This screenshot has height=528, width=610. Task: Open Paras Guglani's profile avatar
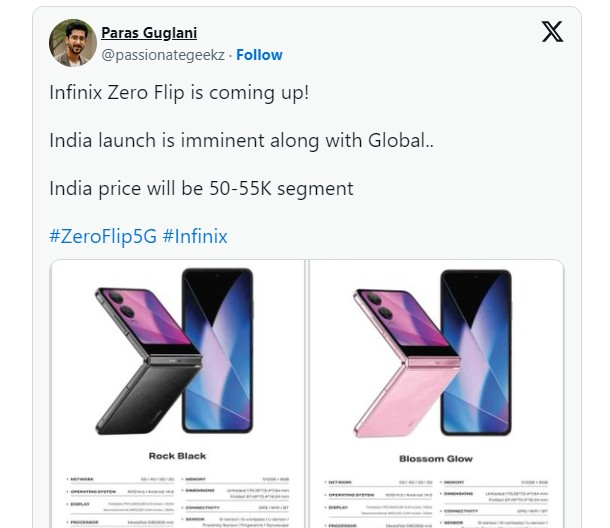(71, 43)
